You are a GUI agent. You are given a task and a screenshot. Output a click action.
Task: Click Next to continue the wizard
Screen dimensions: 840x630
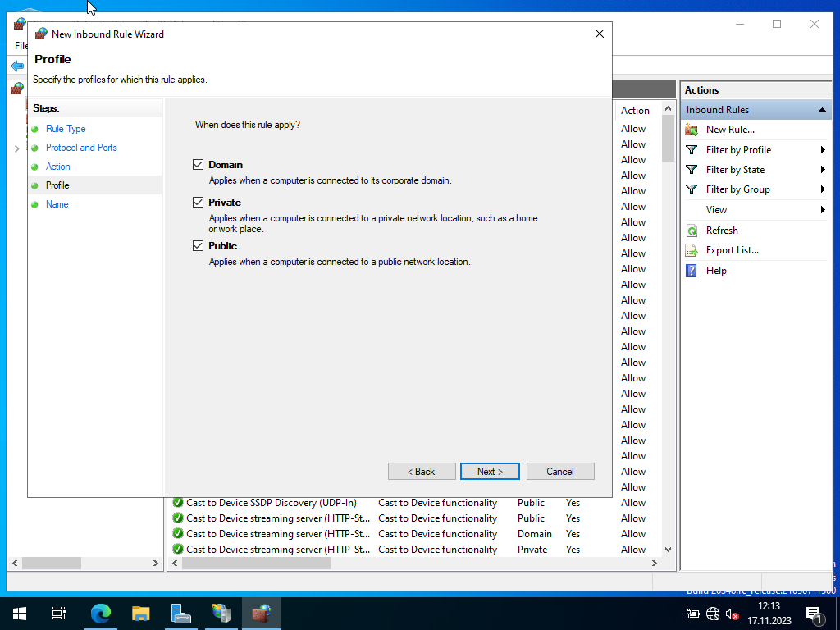(490, 472)
